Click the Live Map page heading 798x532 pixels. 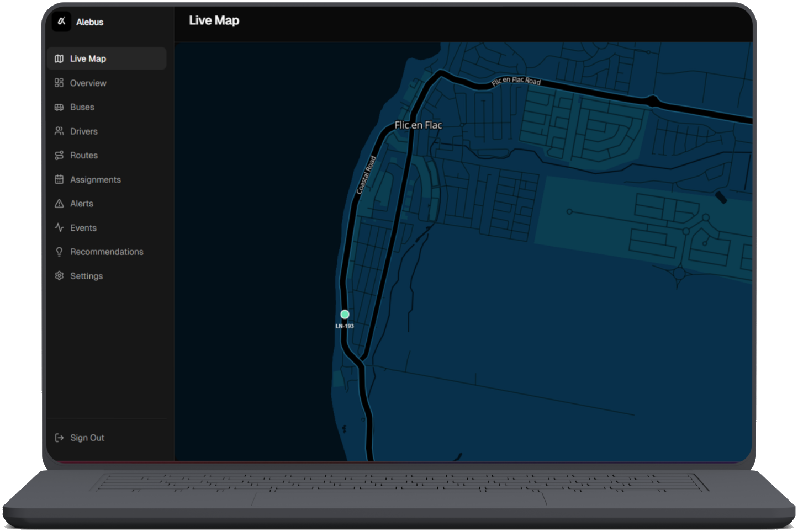214,20
